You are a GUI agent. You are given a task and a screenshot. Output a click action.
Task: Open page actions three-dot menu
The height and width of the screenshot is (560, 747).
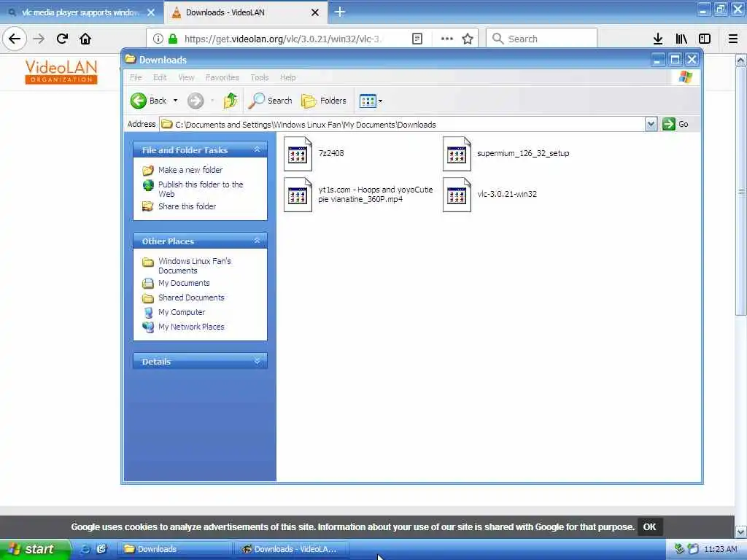click(x=447, y=39)
